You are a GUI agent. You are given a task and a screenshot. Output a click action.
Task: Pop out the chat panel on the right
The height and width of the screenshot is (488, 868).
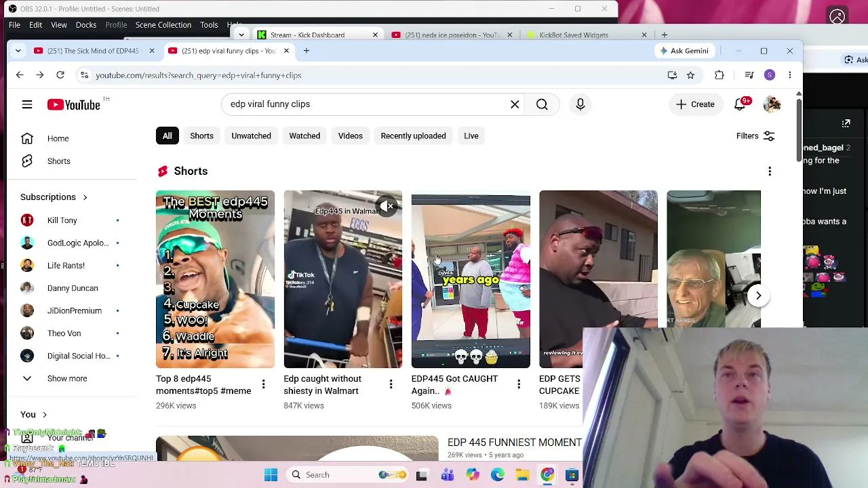[846, 123]
